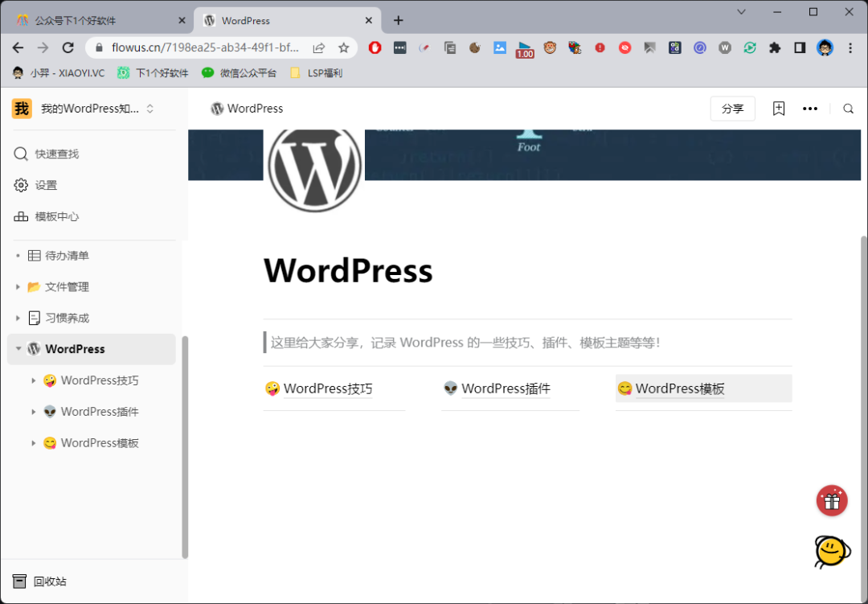This screenshot has height=604, width=868.
Task: Expand 习惯养成 in sidebar
Action: pyautogui.click(x=18, y=318)
